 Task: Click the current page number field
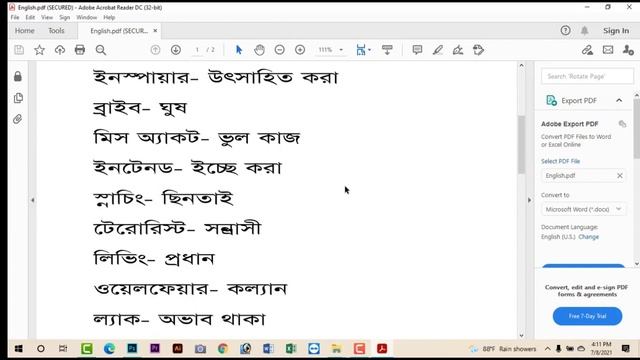pos(197,50)
